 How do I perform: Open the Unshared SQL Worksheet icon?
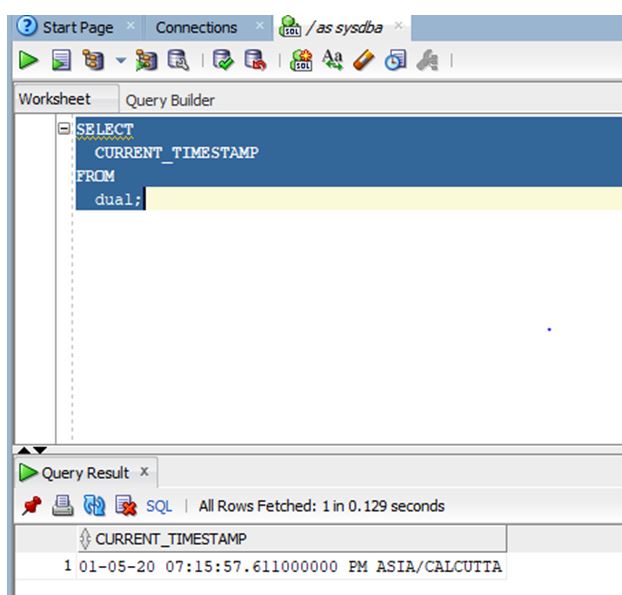[301, 60]
